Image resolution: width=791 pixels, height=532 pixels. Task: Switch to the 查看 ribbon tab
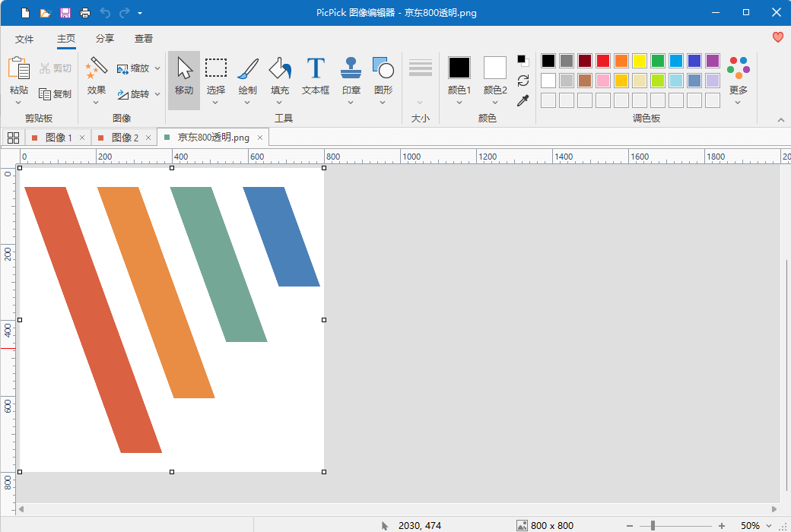pyautogui.click(x=144, y=39)
